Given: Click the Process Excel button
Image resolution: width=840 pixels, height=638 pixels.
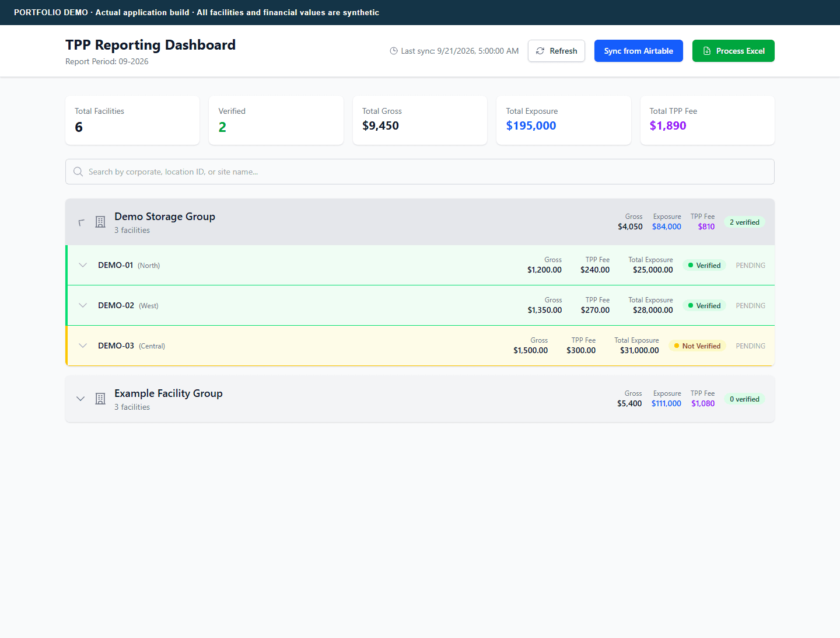Looking at the screenshot, I should click(x=733, y=51).
